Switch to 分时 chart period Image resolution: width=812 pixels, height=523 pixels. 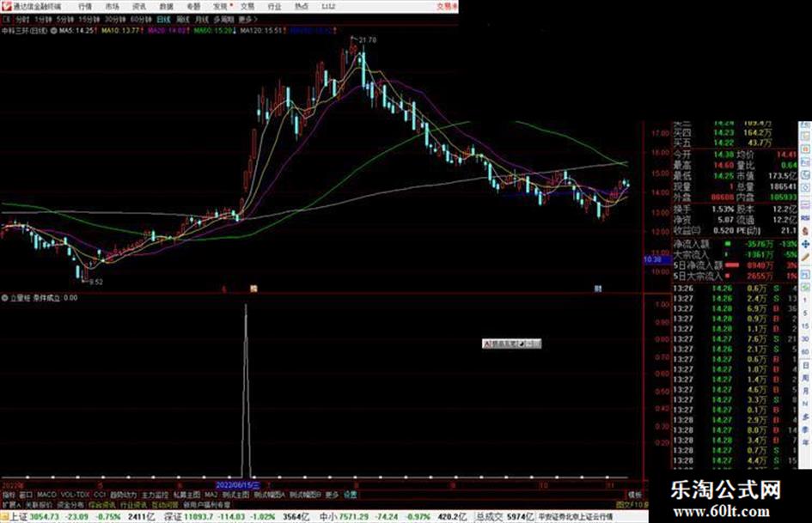[21, 19]
